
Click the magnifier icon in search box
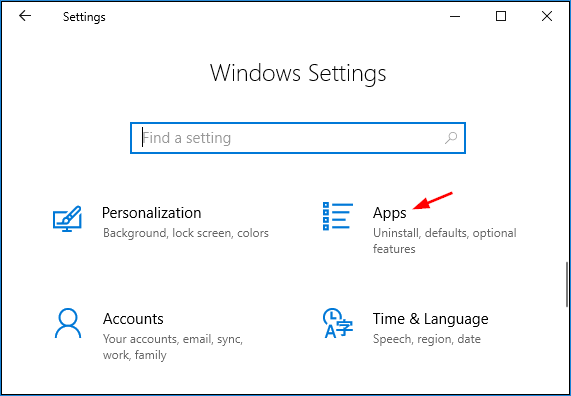coord(451,138)
